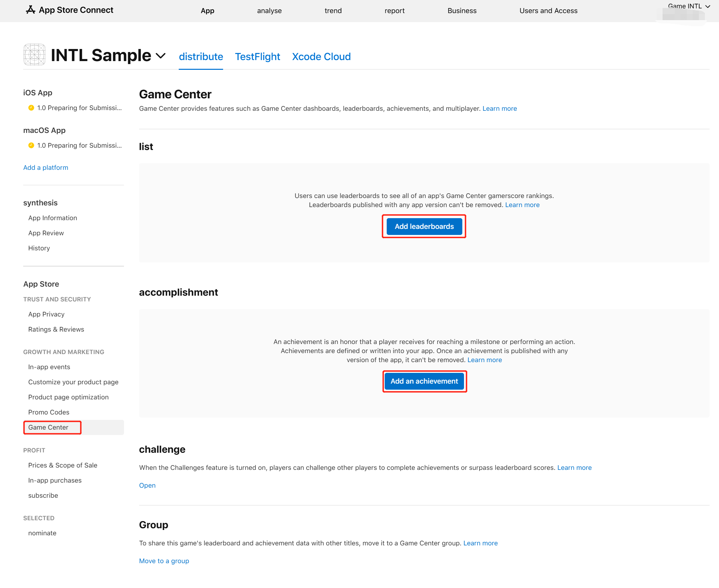Click the In-app events sidebar item
The image size is (719, 588).
(x=48, y=366)
